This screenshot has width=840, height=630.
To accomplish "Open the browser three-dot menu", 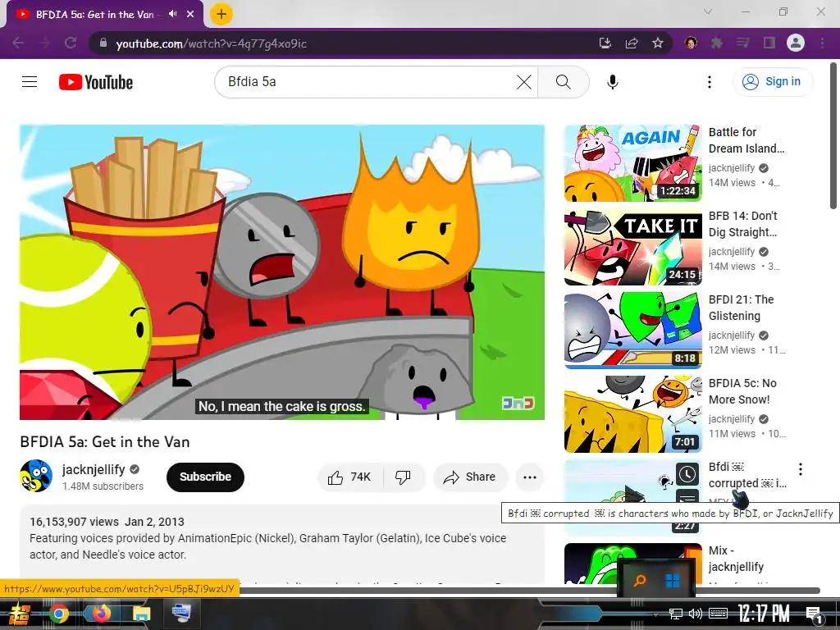I will (822, 43).
